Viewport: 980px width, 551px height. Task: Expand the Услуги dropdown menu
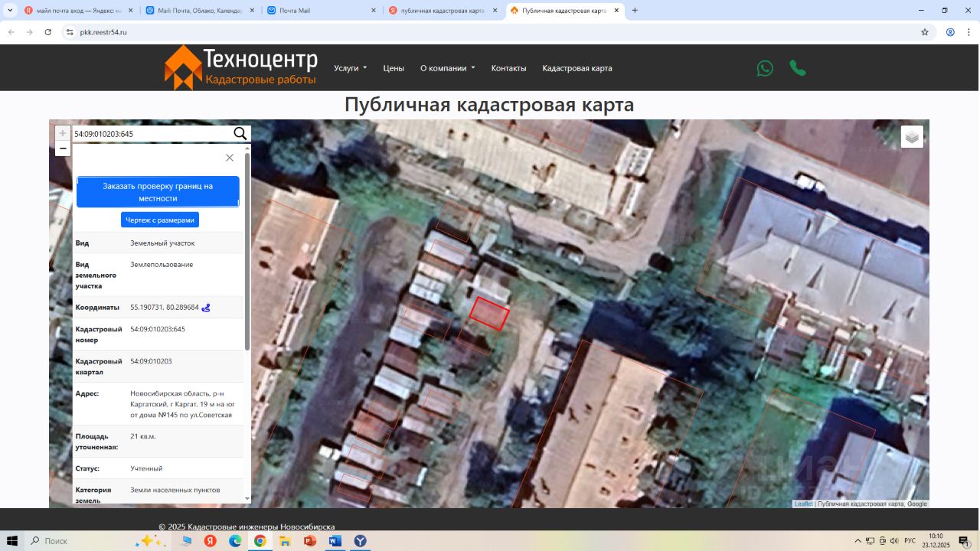tap(351, 68)
